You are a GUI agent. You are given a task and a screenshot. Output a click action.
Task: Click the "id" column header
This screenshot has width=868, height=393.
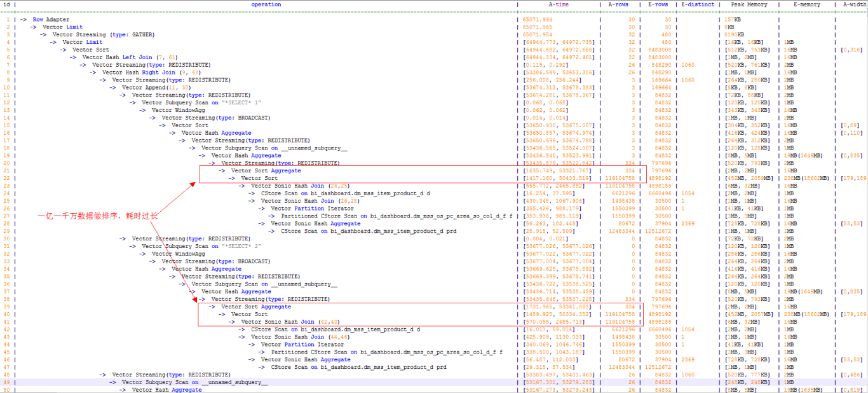point(6,4)
